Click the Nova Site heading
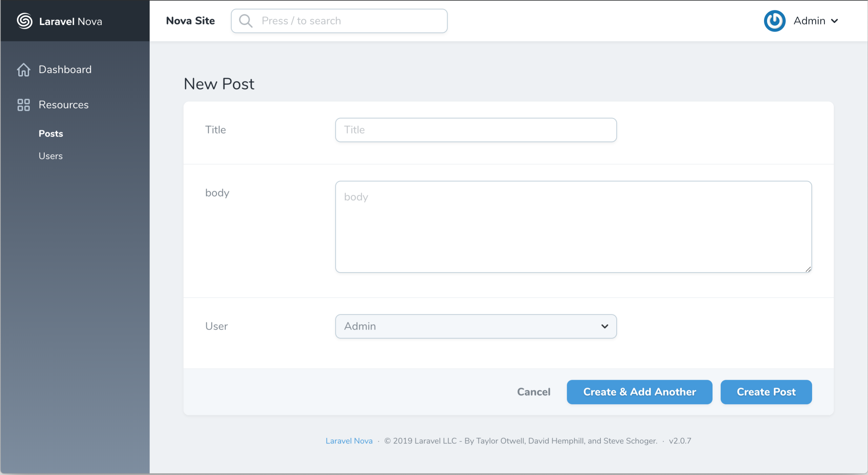The height and width of the screenshot is (475, 868). (190, 21)
